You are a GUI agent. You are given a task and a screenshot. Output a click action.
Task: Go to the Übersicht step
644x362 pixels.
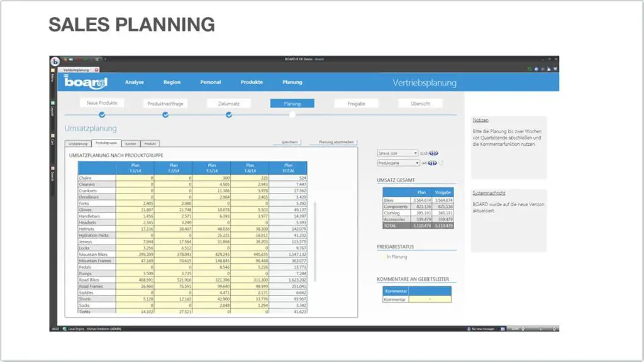(420, 104)
